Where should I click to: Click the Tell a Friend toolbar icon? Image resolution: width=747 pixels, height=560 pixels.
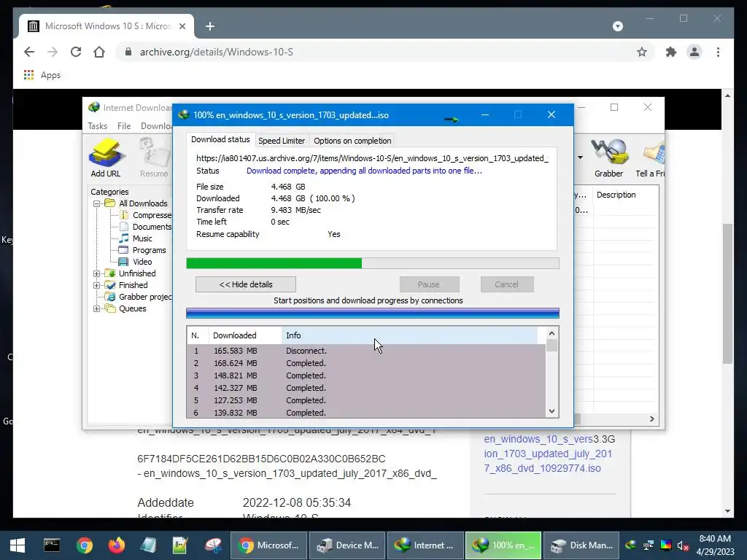(x=651, y=157)
